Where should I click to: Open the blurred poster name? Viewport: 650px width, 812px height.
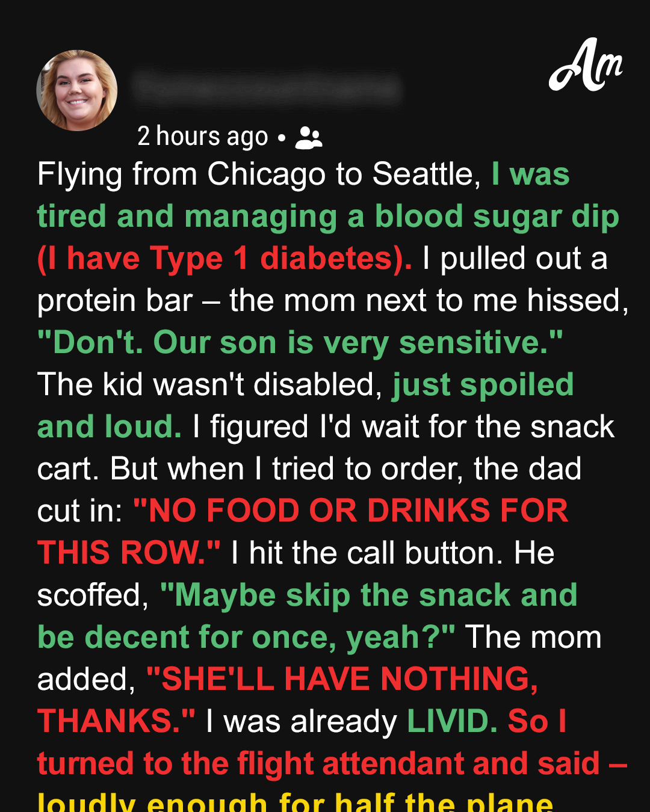267,88
